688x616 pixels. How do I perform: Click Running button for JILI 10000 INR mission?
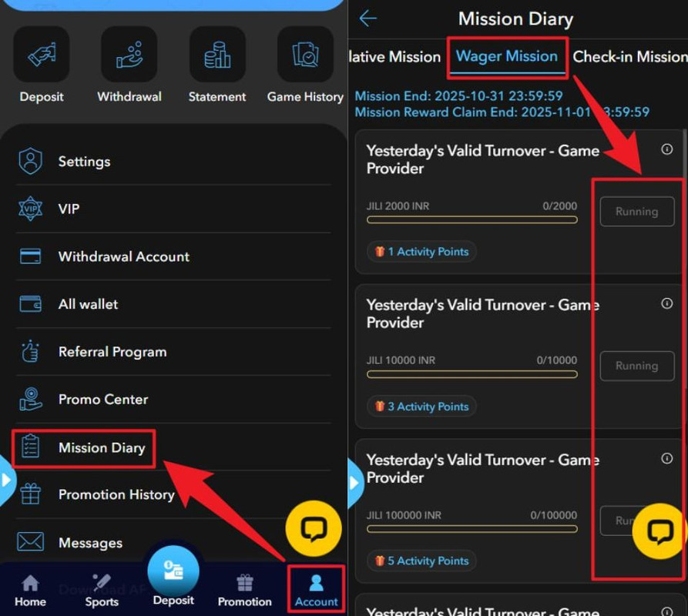pos(636,366)
